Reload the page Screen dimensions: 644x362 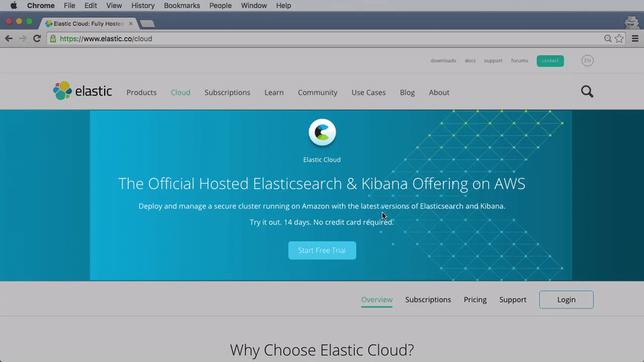point(37,39)
